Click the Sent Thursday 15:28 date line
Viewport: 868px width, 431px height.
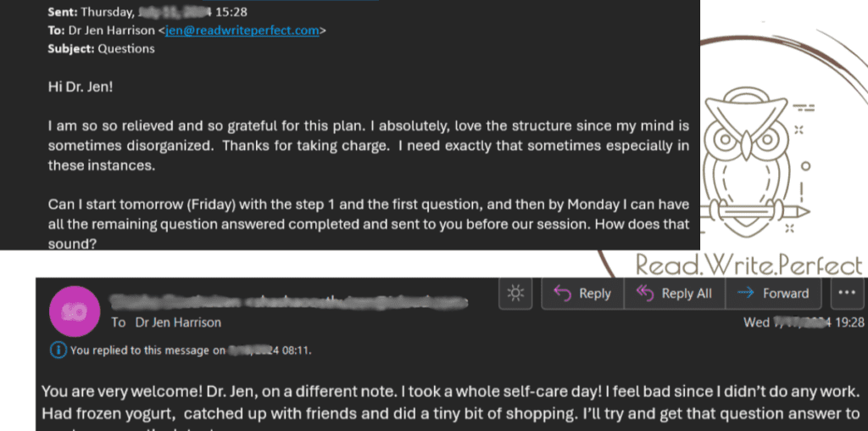click(147, 12)
